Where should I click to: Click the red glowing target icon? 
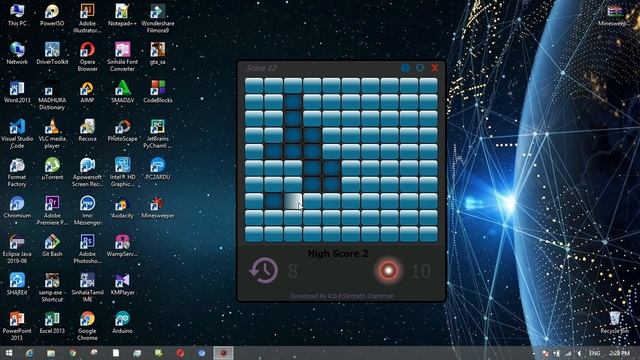click(388, 270)
